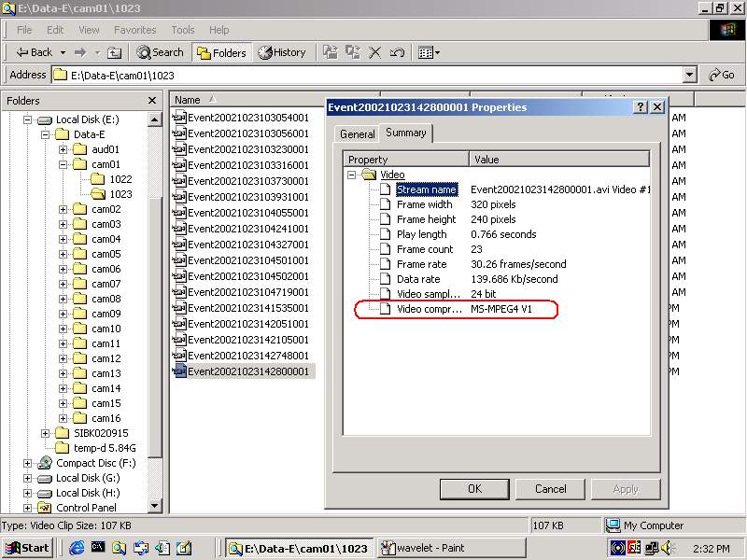Select the cam05 folder in tree
Screen dimensions: 747x560
(97, 254)
